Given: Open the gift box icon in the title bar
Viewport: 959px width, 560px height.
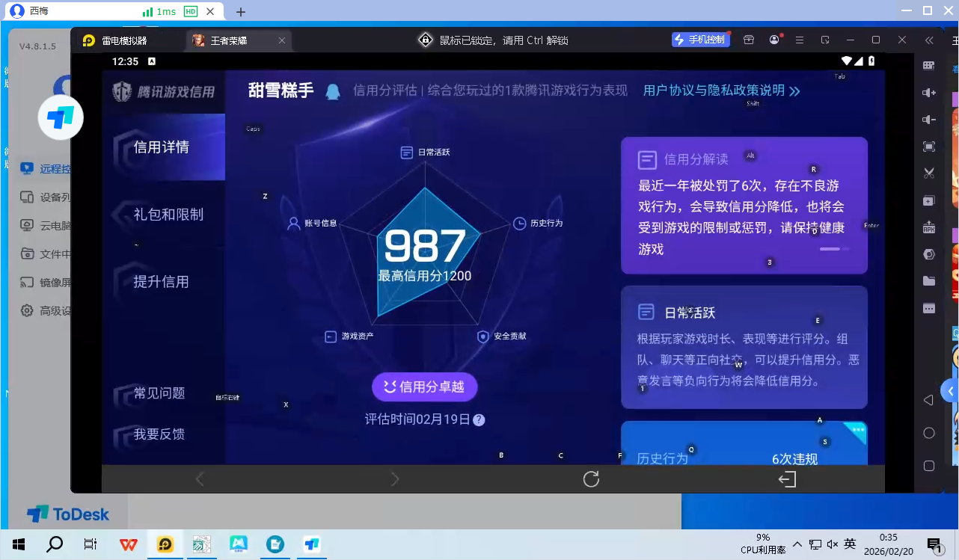Looking at the screenshot, I should (x=748, y=39).
